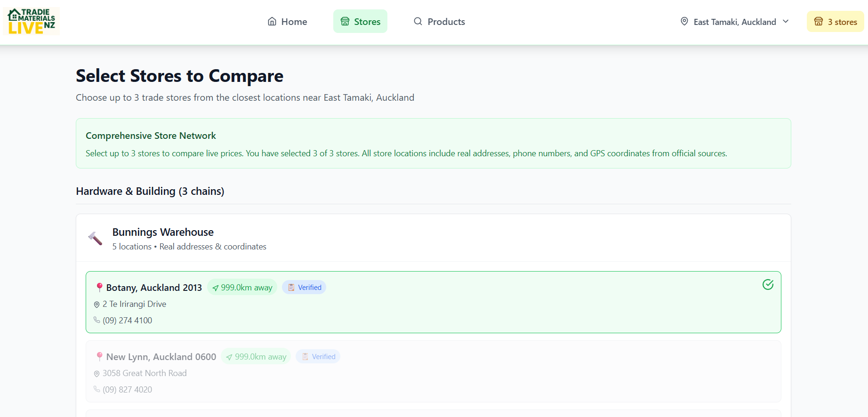Screen dimensions: 868x417
Task: Open the Home nav item
Action: [287, 22]
